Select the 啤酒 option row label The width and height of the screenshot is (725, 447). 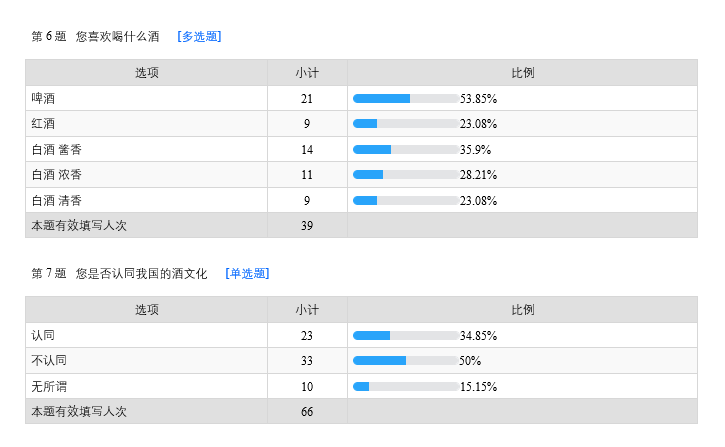coord(44,99)
